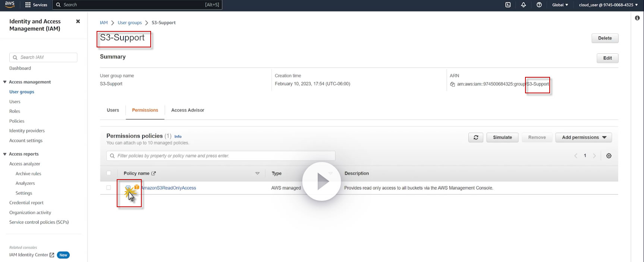This screenshot has width=644, height=262.
Task: Copy the ARN with the copy icon
Action: point(452,84)
